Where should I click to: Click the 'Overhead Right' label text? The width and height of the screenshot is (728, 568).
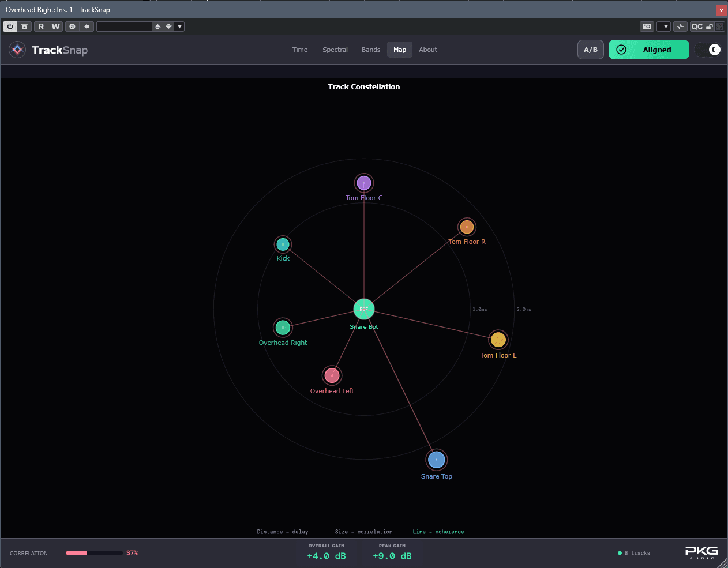point(283,343)
